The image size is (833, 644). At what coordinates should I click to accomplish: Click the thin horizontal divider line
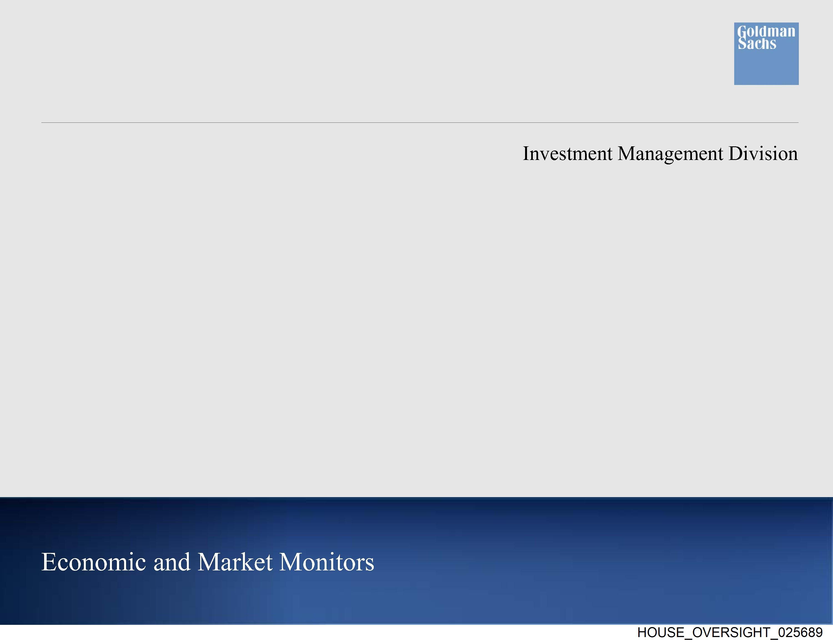coord(420,122)
